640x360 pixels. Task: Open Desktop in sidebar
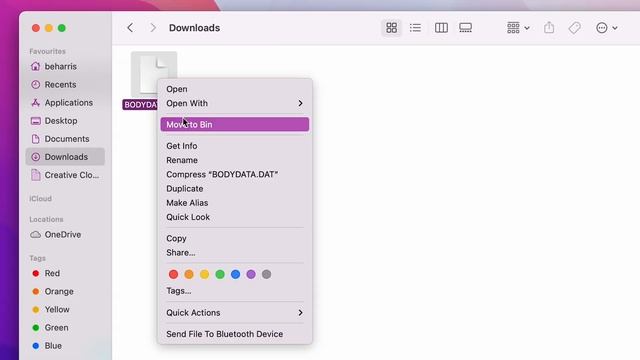tap(65, 121)
